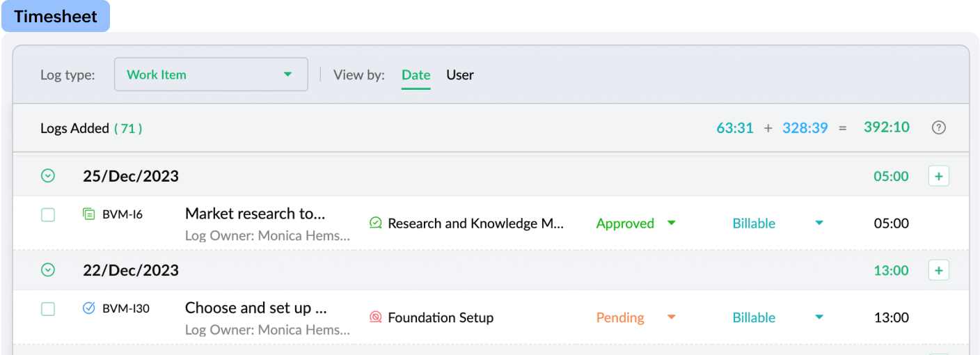Collapse the 25/Dec/2023 date group
The image size is (980, 355).
pos(48,176)
